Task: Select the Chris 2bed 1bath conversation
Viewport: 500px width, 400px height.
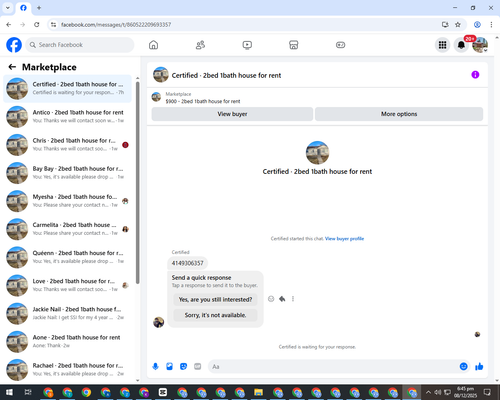Action: coord(67,145)
